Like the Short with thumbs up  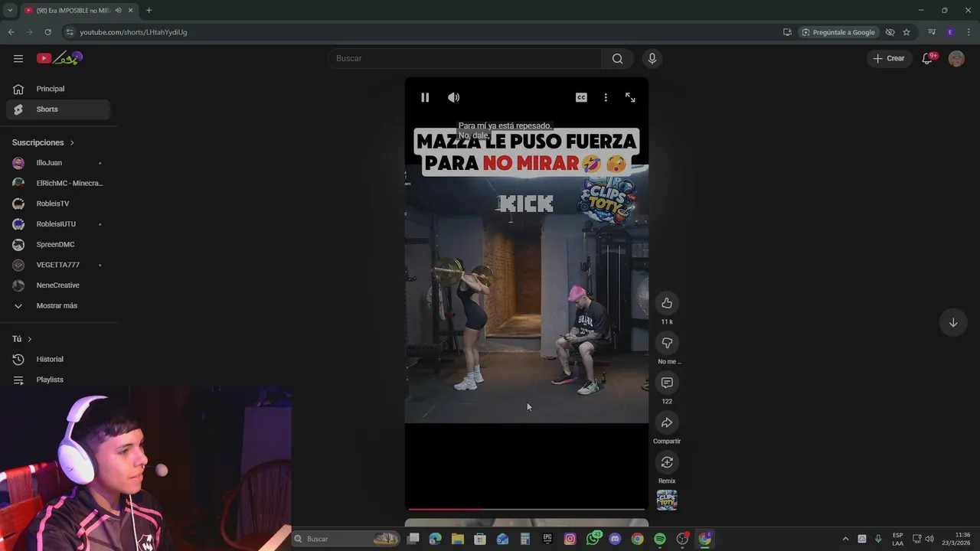pyautogui.click(x=667, y=303)
